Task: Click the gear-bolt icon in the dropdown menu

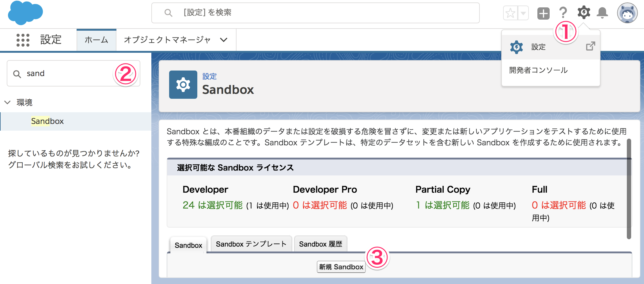Action: [x=517, y=47]
